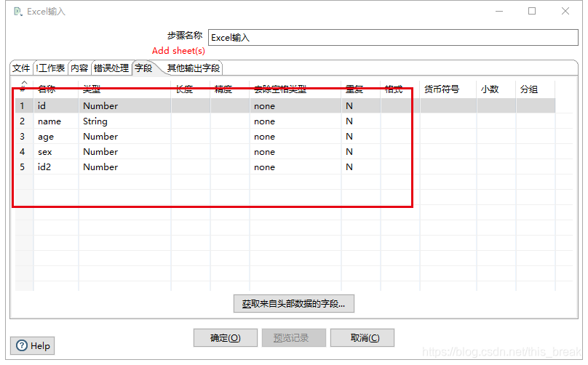Edit the 步骤名称 input field
The width and height of the screenshot is (588, 365).
pos(393,38)
